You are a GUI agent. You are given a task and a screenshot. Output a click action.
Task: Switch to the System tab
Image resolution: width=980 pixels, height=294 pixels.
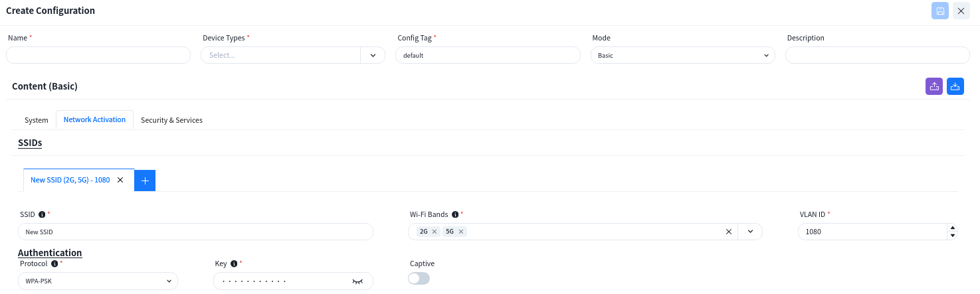(x=37, y=120)
